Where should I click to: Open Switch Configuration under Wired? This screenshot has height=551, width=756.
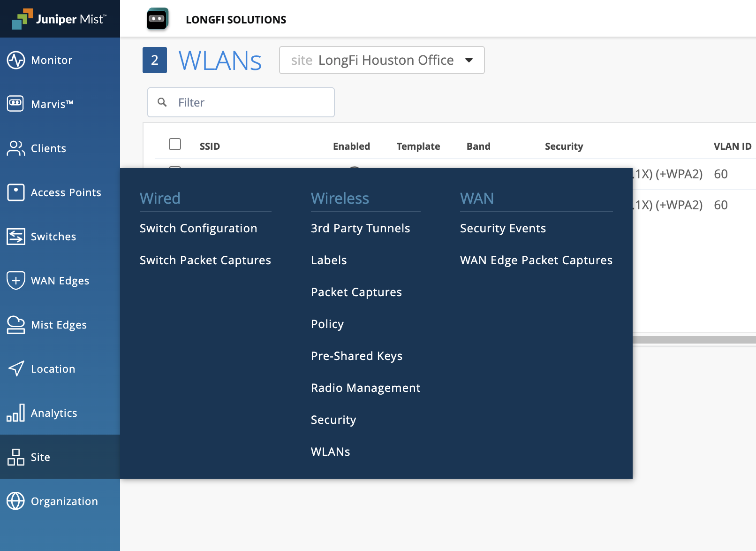pyautogui.click(x=198, y=228)
